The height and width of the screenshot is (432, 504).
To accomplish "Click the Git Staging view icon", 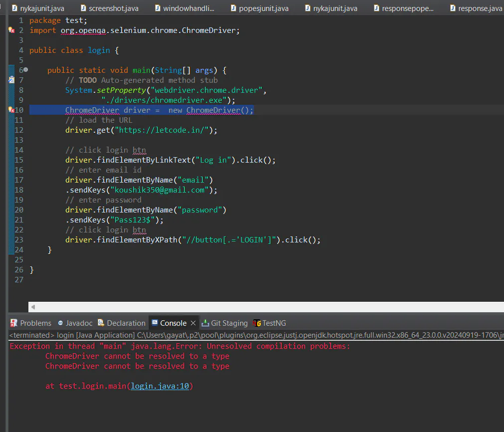I will click(205, 323).
